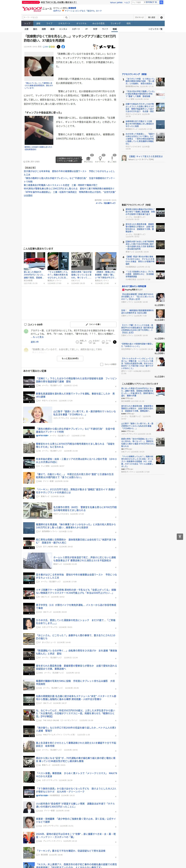
Task: Expand the 返信 2件 replies
Action: click(x=34, y=342)
